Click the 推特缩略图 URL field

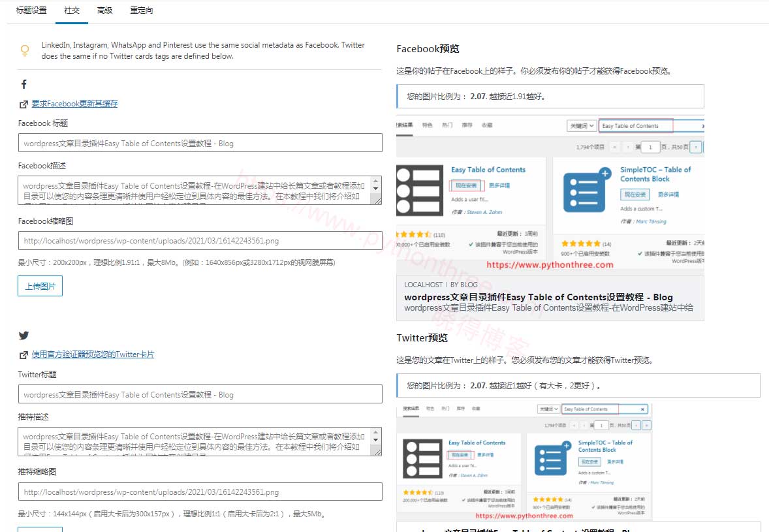200,492
